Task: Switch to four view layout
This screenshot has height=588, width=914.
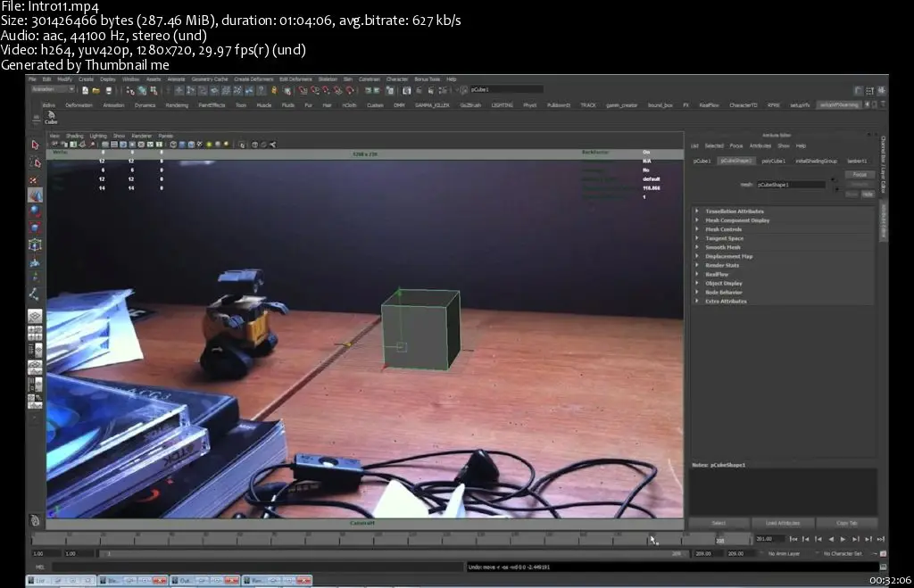Action: point(35,334)
